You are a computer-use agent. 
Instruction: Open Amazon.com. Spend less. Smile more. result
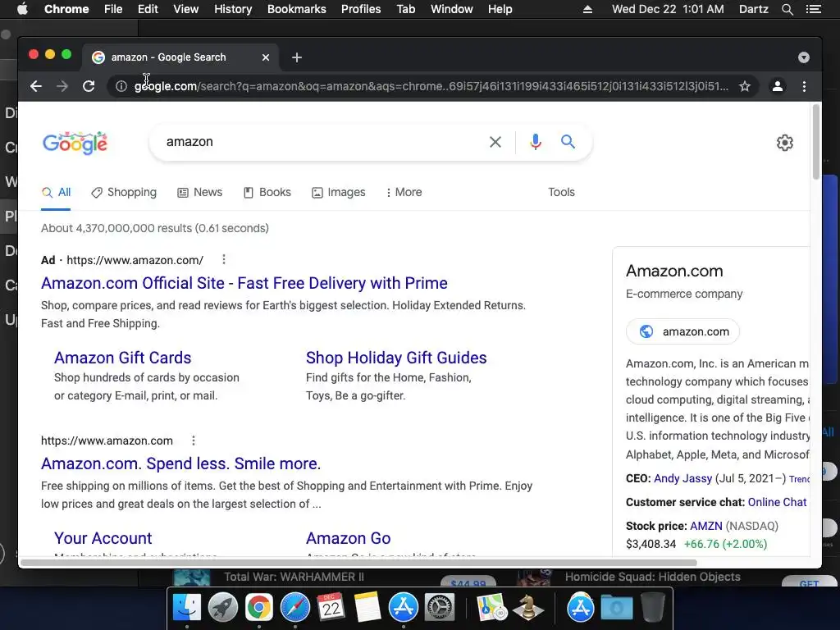pyautogui.click(x=181, y=463)
